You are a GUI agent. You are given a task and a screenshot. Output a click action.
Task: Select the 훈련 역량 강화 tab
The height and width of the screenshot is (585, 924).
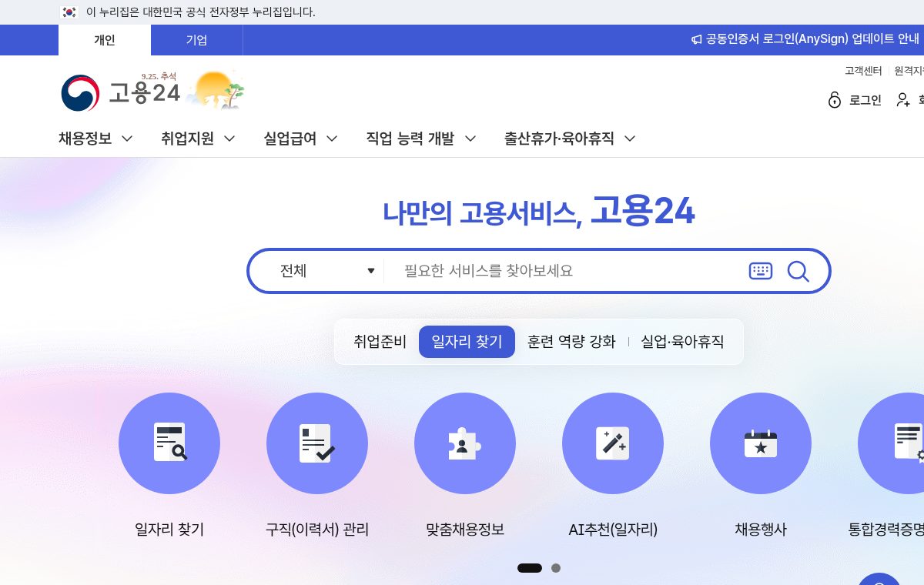571,342
